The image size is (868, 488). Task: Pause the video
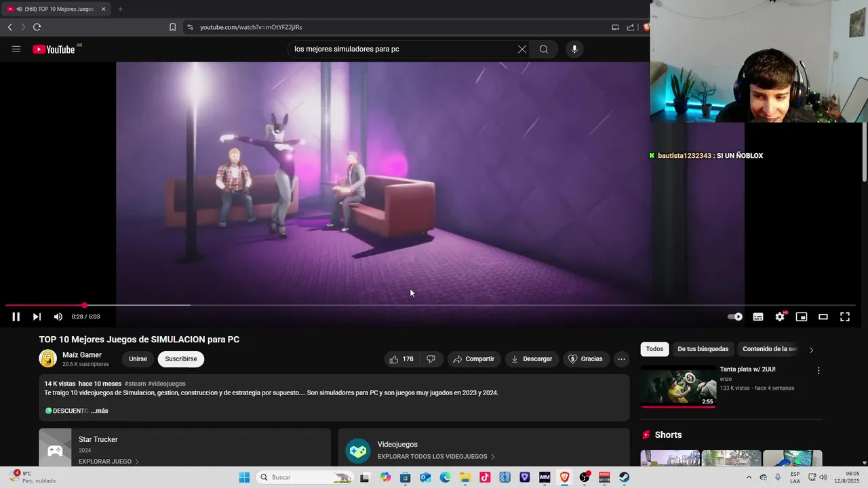(16, 317)
